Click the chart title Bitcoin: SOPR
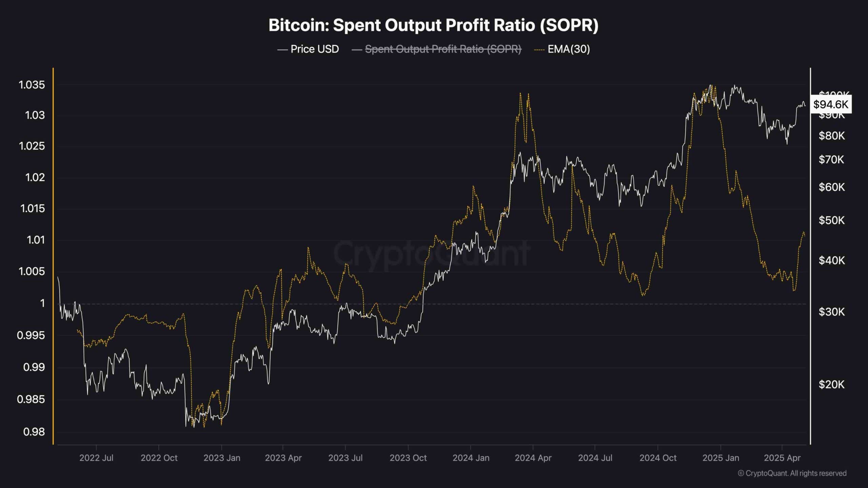The image size is (868, 488). pyautogui.click(x=434, y=25)
